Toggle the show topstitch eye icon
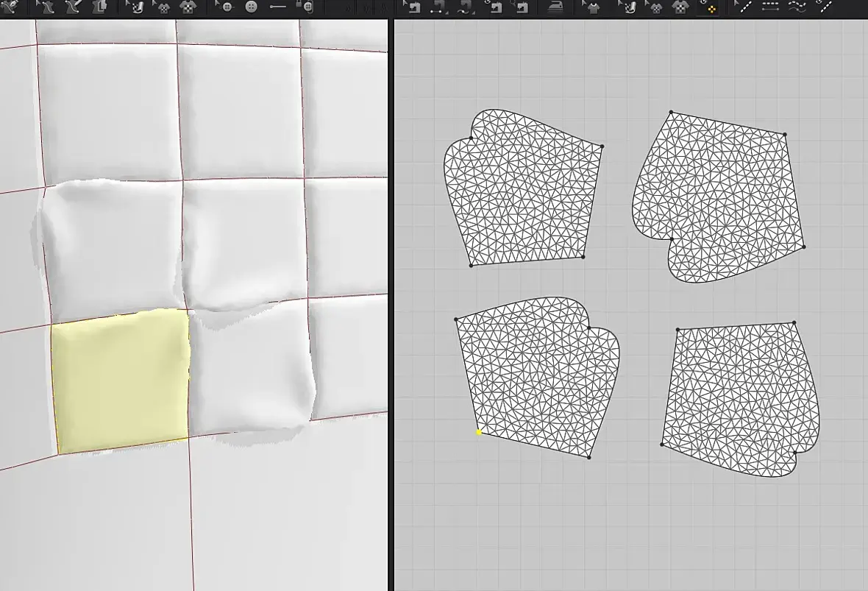This screenshot has height=591, width=868. [x=825, y=7]
